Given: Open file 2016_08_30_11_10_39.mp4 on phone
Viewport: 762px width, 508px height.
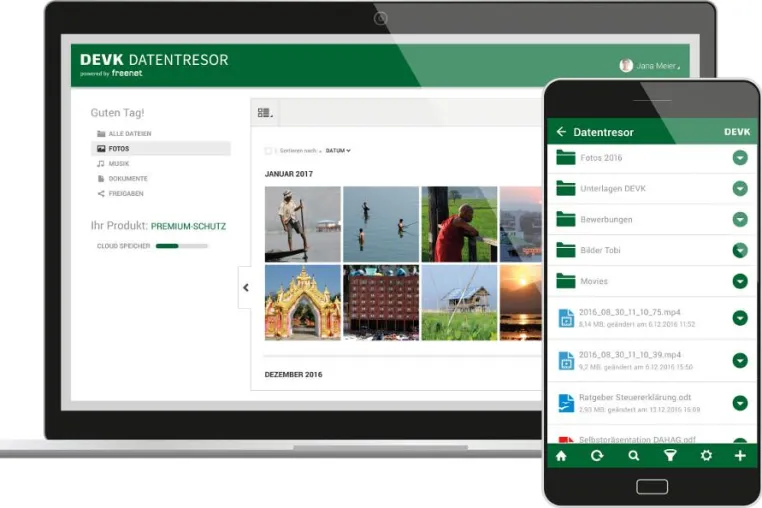Looking at the screenshot, I should [x=629, y=355].
